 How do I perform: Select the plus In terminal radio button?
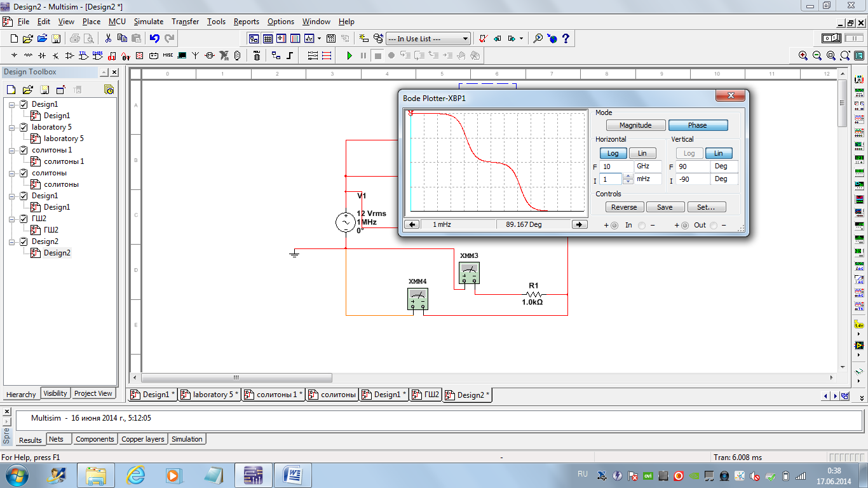[614, 226]
